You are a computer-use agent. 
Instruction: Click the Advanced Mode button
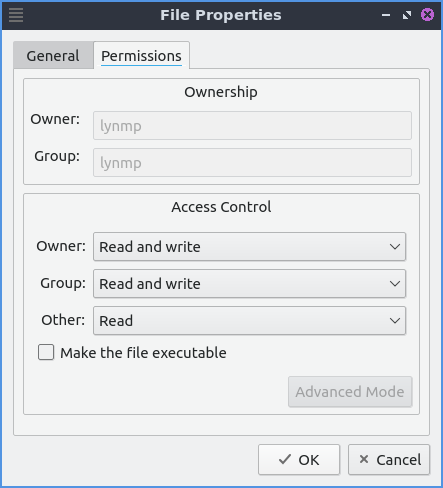coord(350,392)
